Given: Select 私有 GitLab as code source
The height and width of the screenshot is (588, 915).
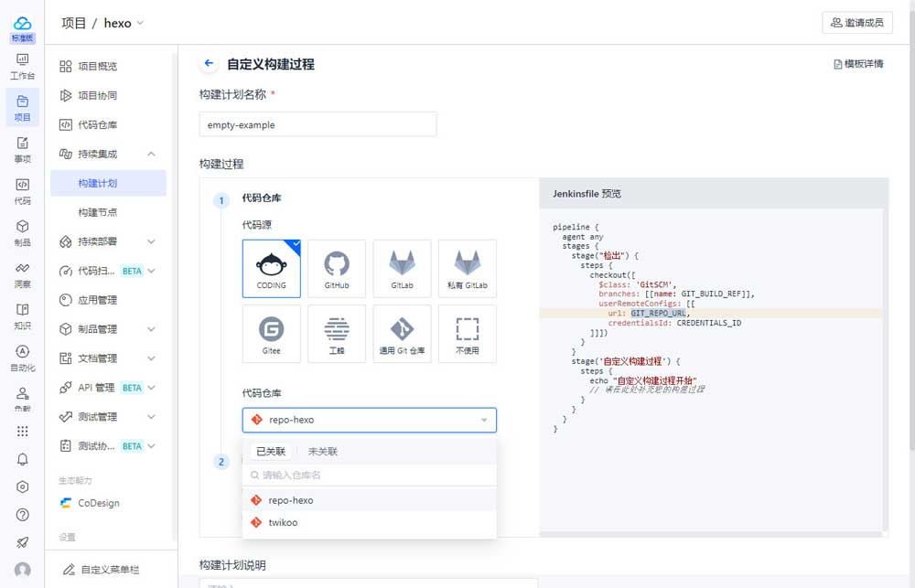Looking at the screenshot, I should coord(468,268).
